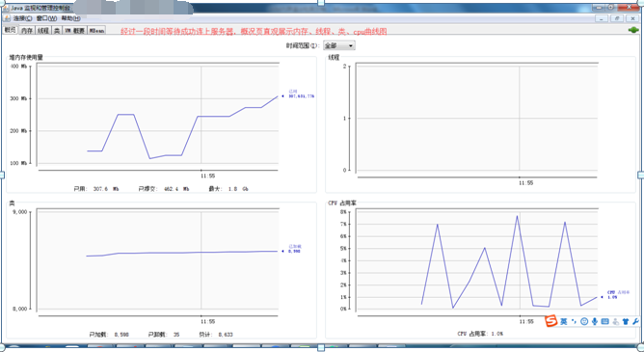The image size is (644, 352).
Task: Click the 堆内存使用量 panel title
Action: click(x=26, y=58)
